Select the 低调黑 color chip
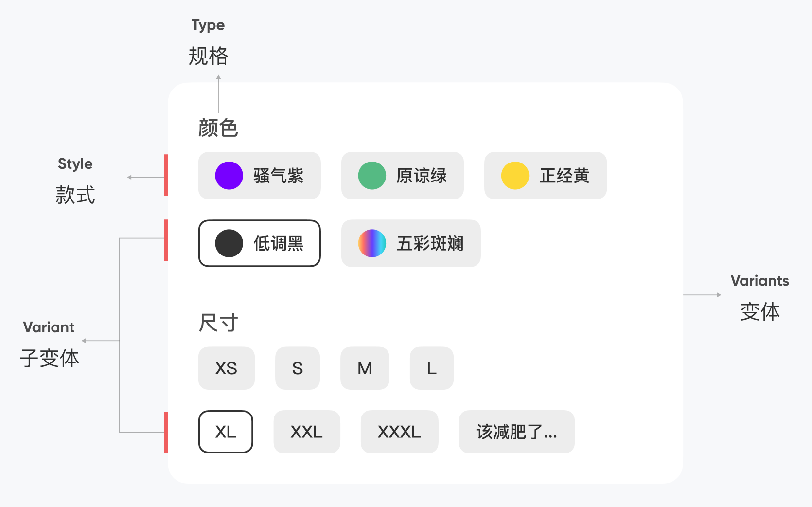The height and width of the screenshot is (507, 812). pyautogui.click(x=278, y=243)
